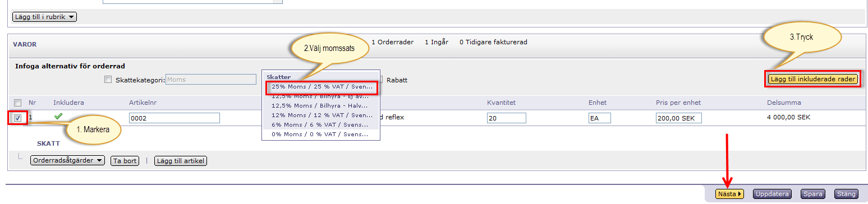Enable the Skattekategori checkbox
The width and height of the screenshot is (868, 204).
point(108,80)
